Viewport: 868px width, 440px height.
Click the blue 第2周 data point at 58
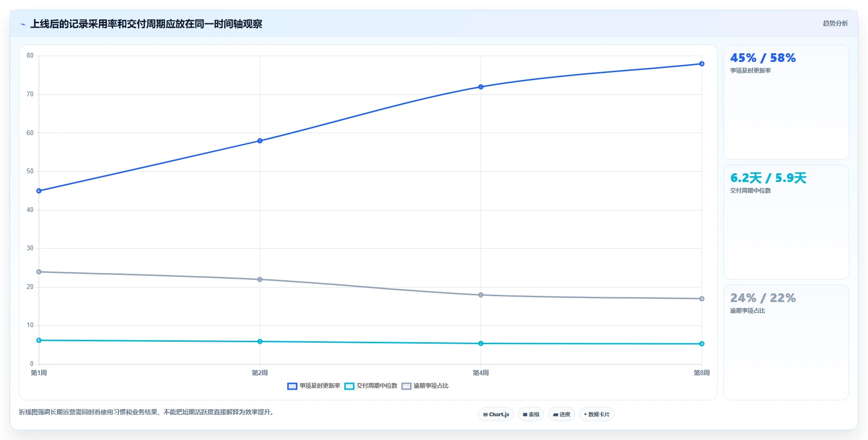[x=260, y=141]
